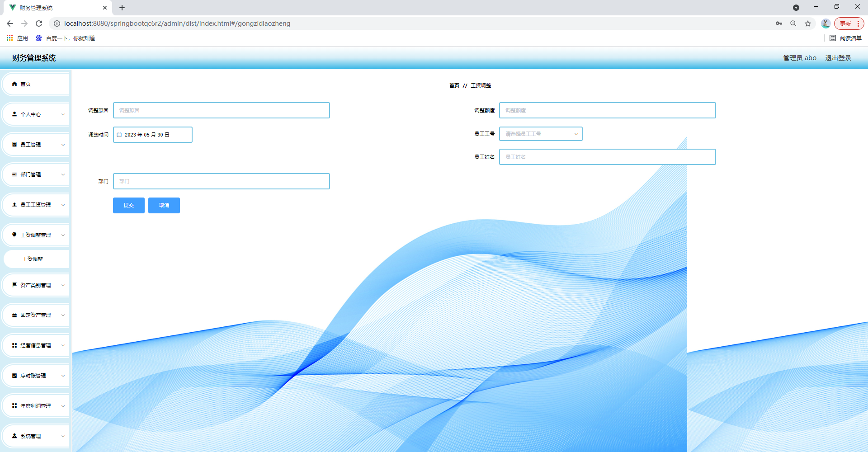This screenshot has width=868, height=452.
Task: Click the list icon beside 部门管理
Action: 14,174
